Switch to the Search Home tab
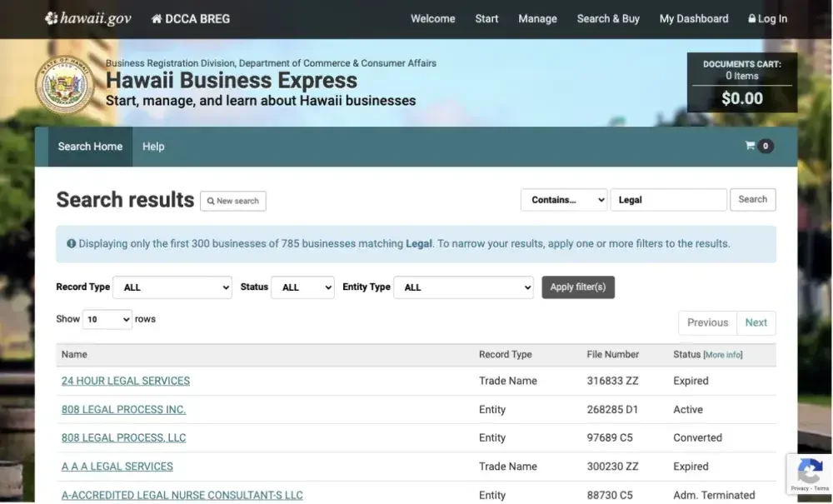Image resolution: width=833 pixels, height=504 pixels. coord(90,147)
